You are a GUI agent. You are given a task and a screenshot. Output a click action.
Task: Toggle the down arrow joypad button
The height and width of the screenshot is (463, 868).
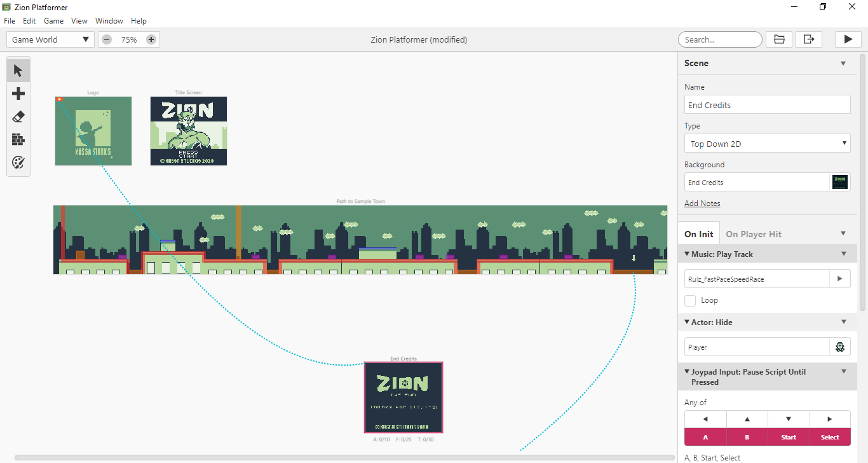[x=789, y=419]
